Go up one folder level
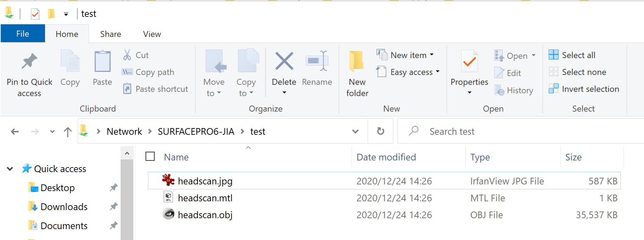 68,132
